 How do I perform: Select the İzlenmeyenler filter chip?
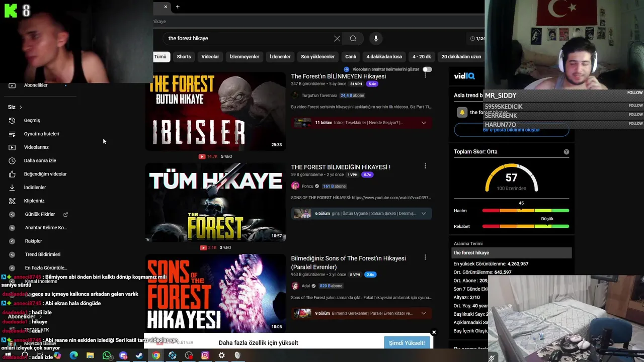245,57
